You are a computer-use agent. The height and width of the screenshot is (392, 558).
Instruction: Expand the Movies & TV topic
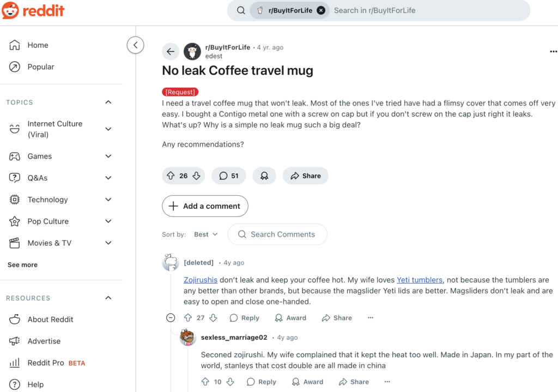(x=108, y=243)
